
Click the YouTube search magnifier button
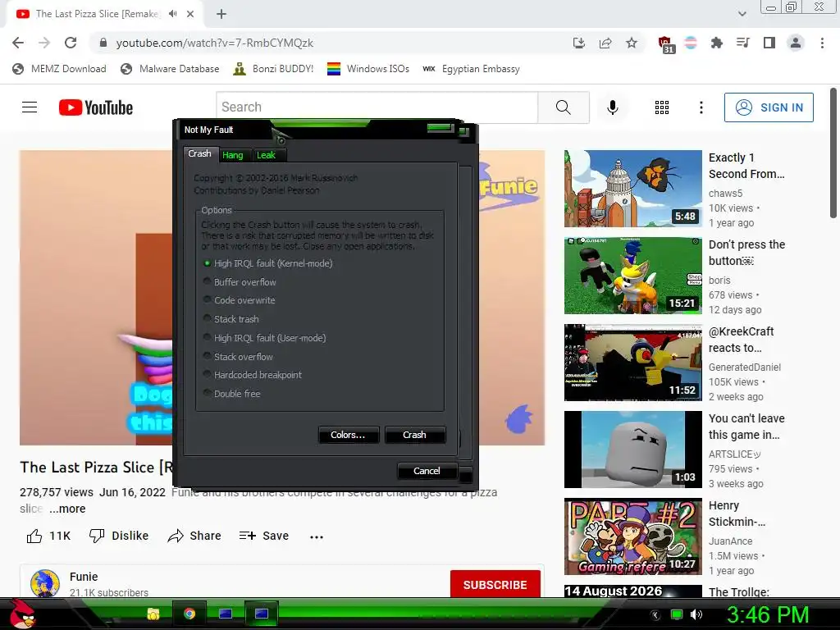coord(564,107)
